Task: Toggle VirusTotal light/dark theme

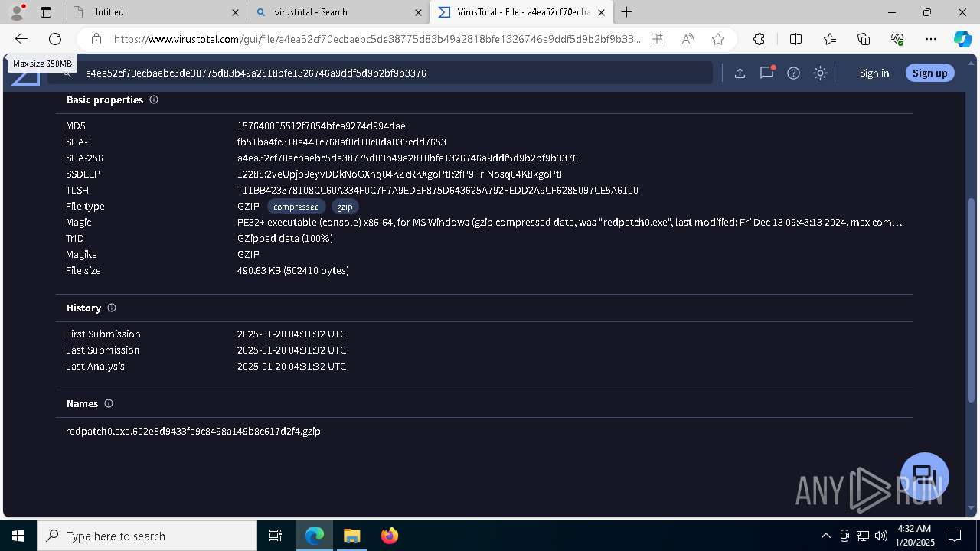Action: pos(820,73)
